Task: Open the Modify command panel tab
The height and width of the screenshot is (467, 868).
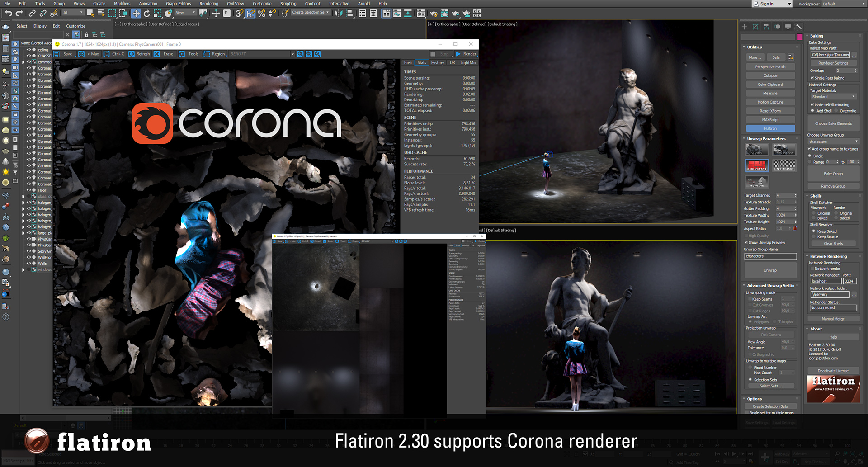Action: (755, 27)
